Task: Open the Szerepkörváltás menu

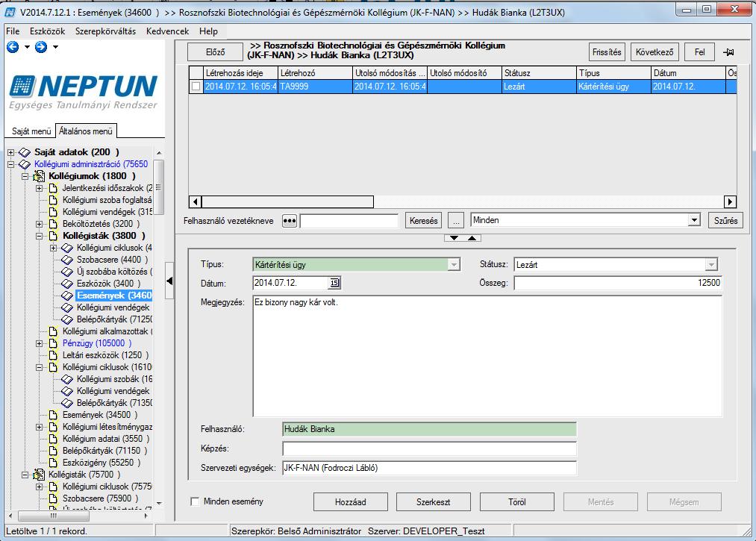Action: pyautogui.click(x=105, y=31)
